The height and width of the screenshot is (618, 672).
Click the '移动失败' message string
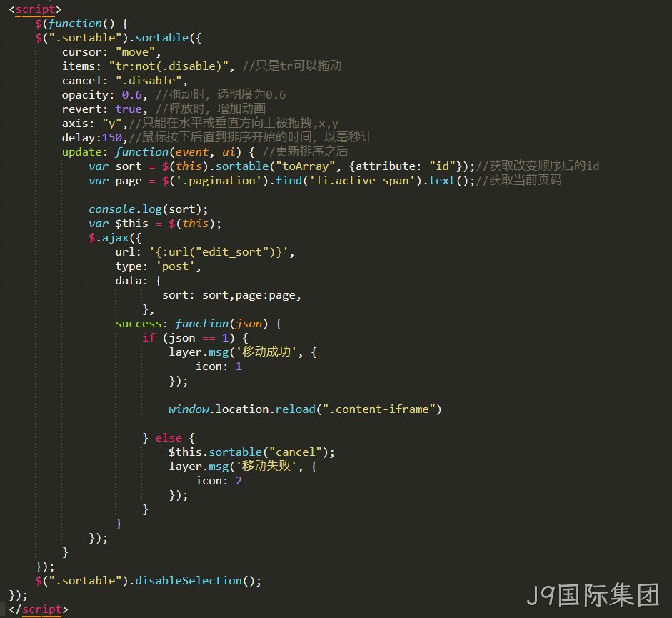[x=266, y=467]
